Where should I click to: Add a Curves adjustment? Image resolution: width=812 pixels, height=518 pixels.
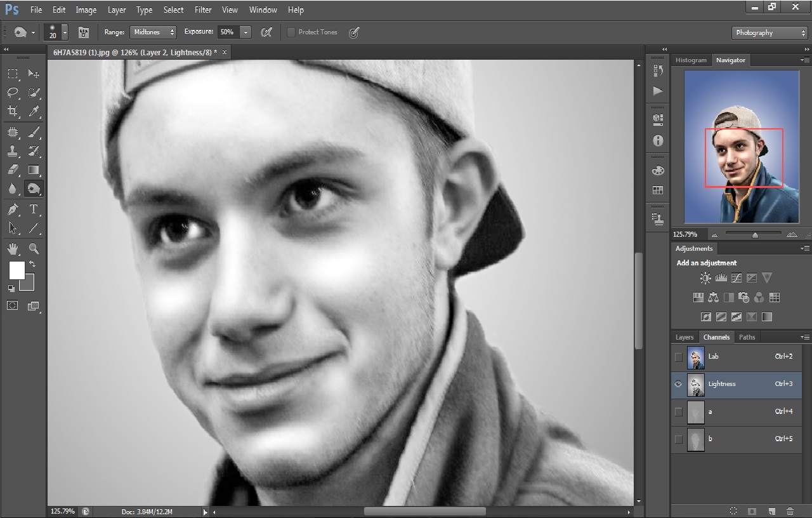click(737, 278)
